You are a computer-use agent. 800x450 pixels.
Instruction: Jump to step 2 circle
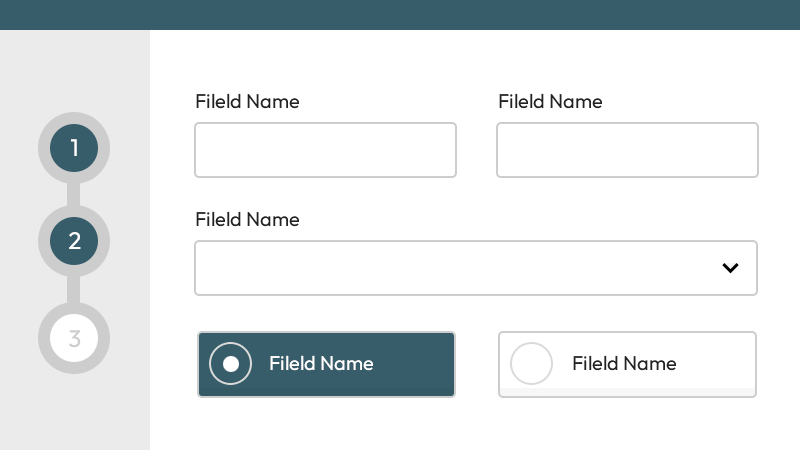click(74, 241)
